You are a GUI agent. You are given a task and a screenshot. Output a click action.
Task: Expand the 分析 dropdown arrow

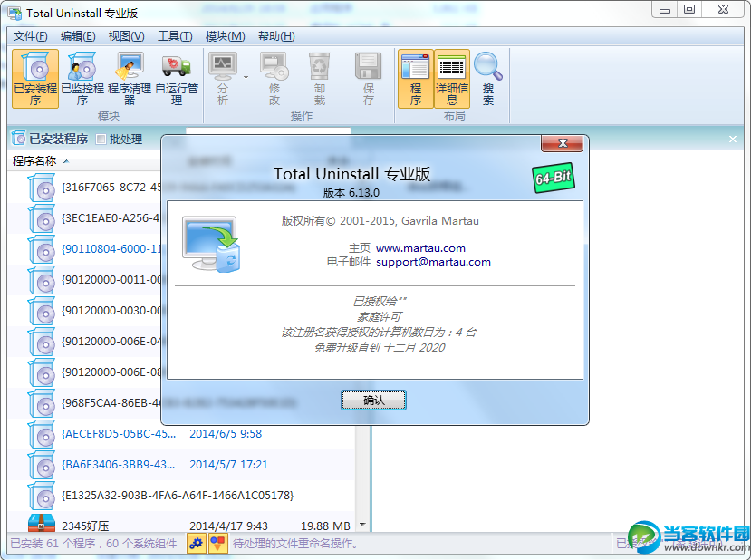tap(246, 78)
